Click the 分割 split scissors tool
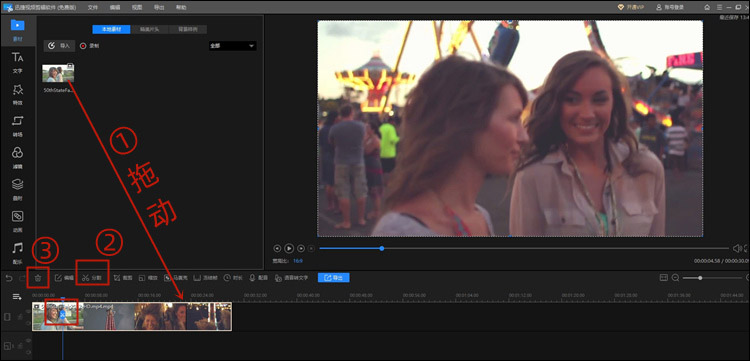 [92, 278]
